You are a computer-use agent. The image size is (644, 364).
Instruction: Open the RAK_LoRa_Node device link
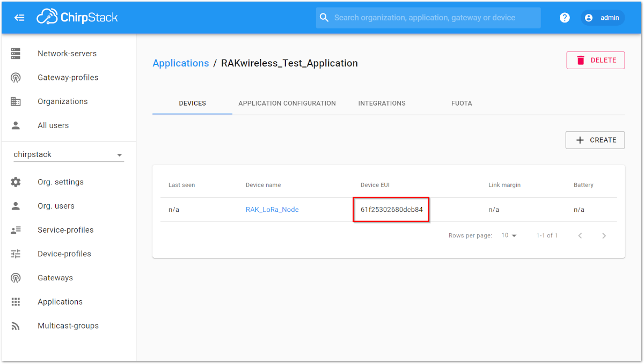coord(272,210)
